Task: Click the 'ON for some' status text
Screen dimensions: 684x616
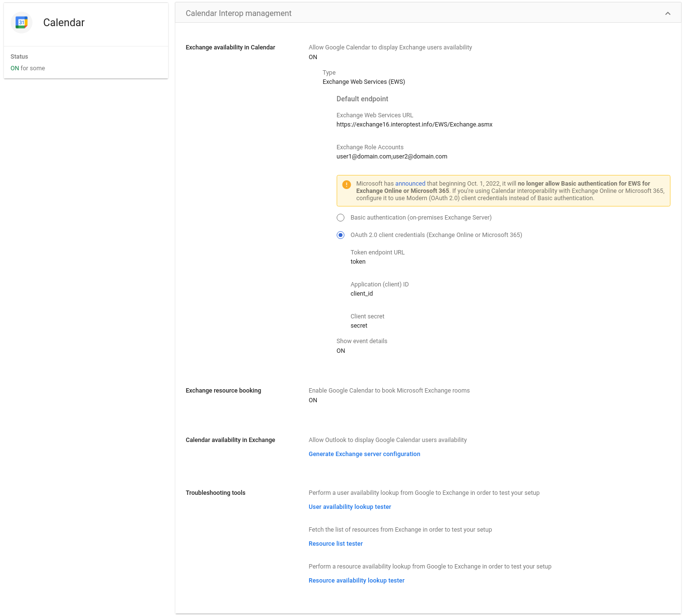Action: (x=28, y=68)
